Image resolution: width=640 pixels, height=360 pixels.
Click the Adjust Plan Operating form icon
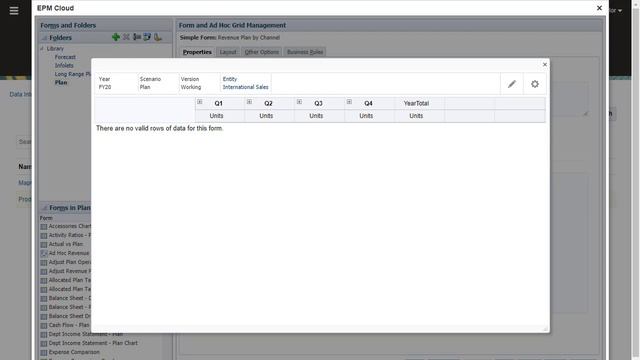(44, 262)
